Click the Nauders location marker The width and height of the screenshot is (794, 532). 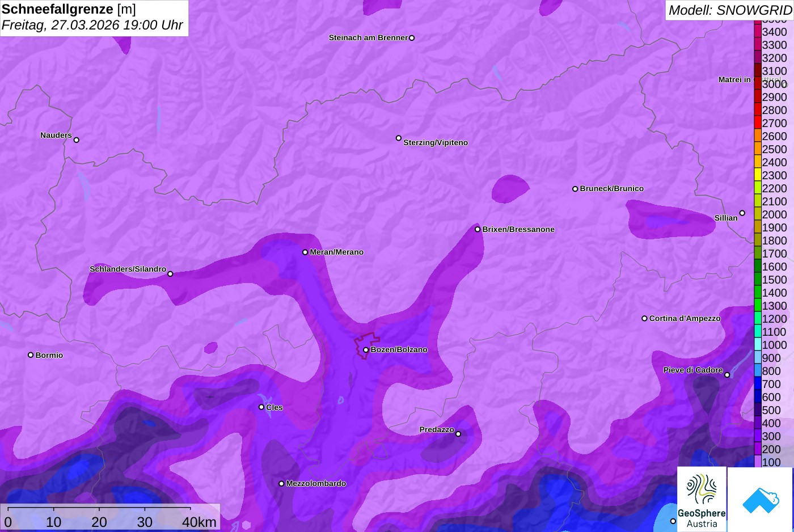tap(77, 140)
